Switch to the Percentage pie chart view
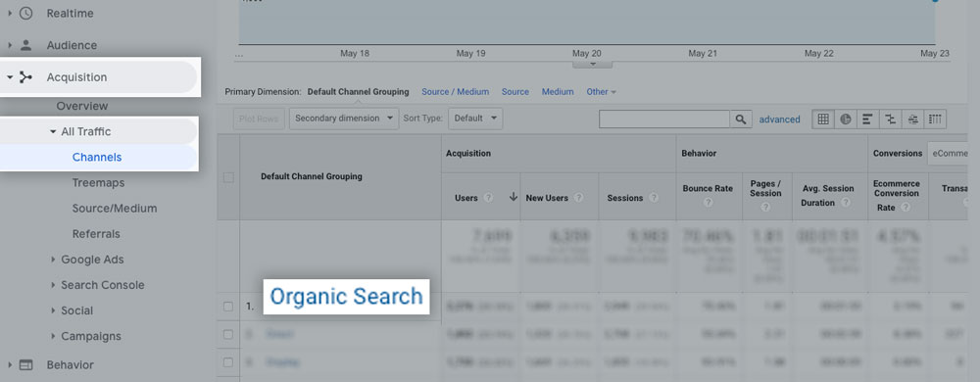 point(846,119)
